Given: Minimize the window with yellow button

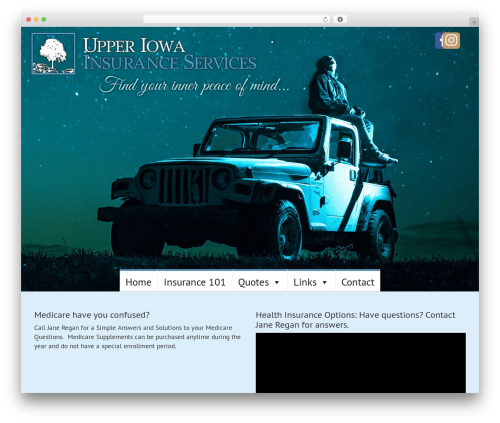Looking at the screenshot, I should [x=36, y=19].
